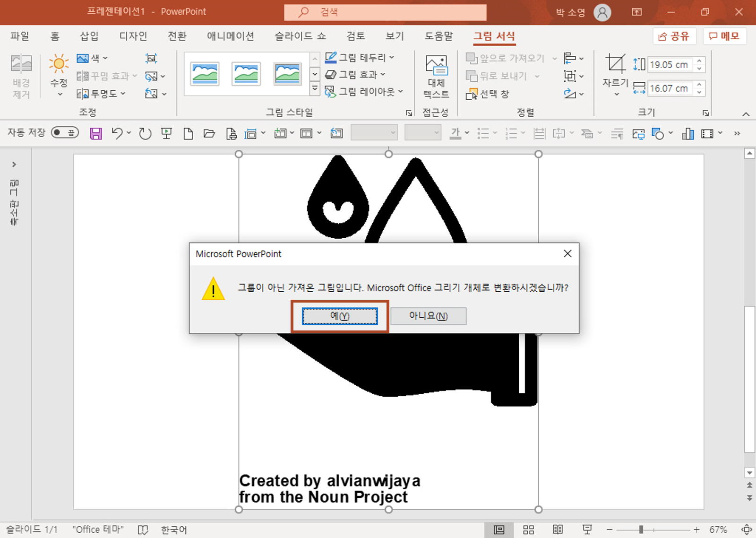Collapse the ribbon with the chevron
The width and height of the screenshot is (756, 538).
point(746,114)
